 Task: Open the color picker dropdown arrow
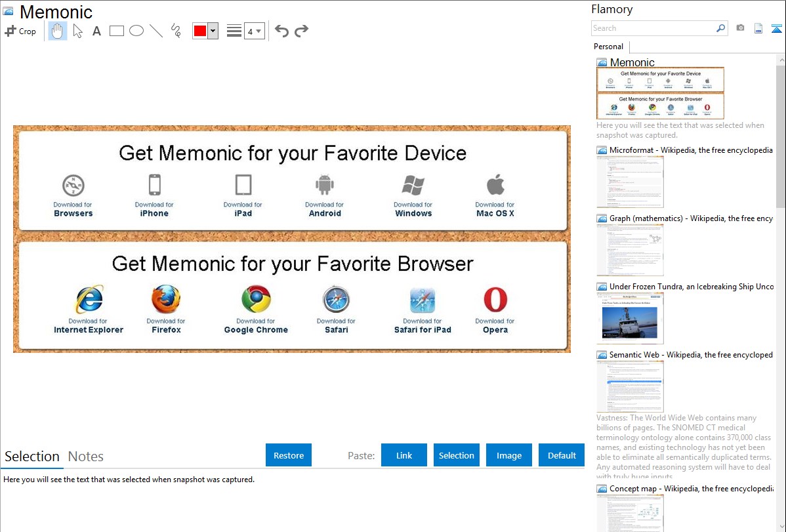click(213, 31)
